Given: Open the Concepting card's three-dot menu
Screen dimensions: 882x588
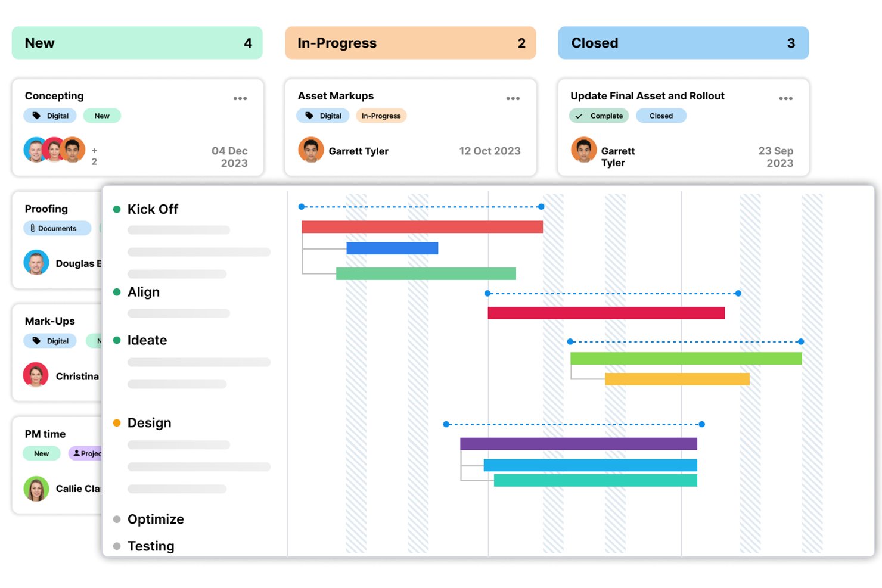Looking at the screenshot, I should (x=240, y=98).
